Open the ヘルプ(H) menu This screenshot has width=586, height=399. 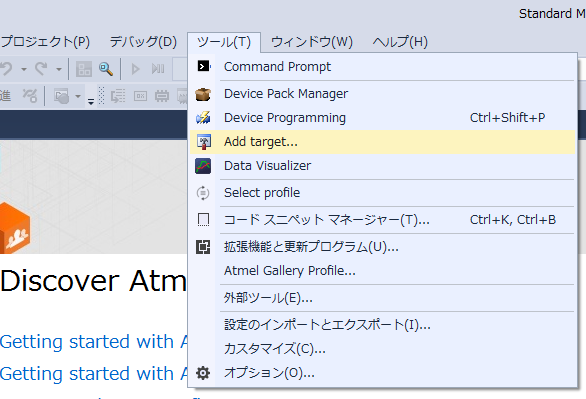tap(400, 41)
